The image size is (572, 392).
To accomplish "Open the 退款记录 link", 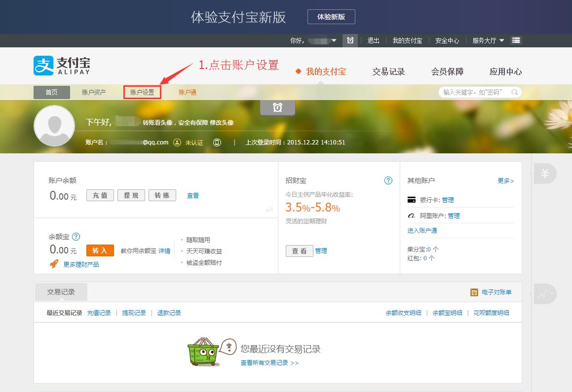I will point(169,313).
